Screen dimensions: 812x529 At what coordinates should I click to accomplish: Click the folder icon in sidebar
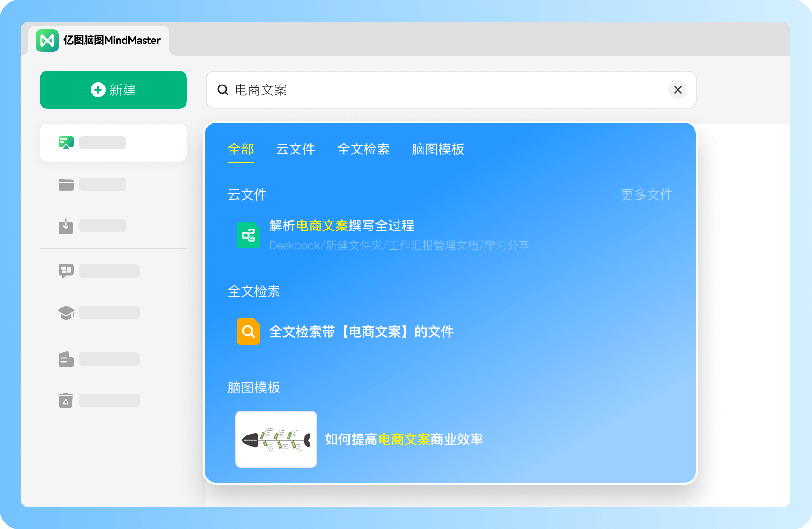66,184
